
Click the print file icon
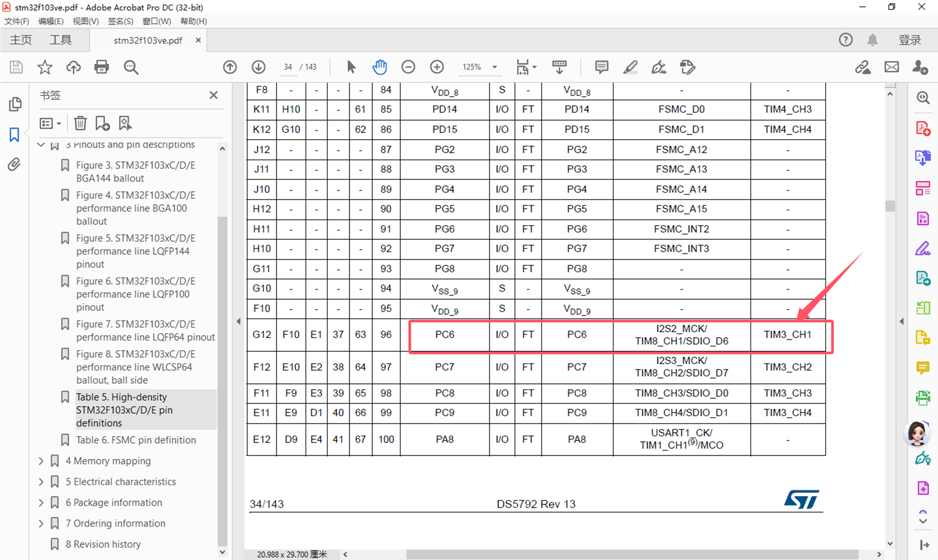pyautogui.click(x=102, y=67)
